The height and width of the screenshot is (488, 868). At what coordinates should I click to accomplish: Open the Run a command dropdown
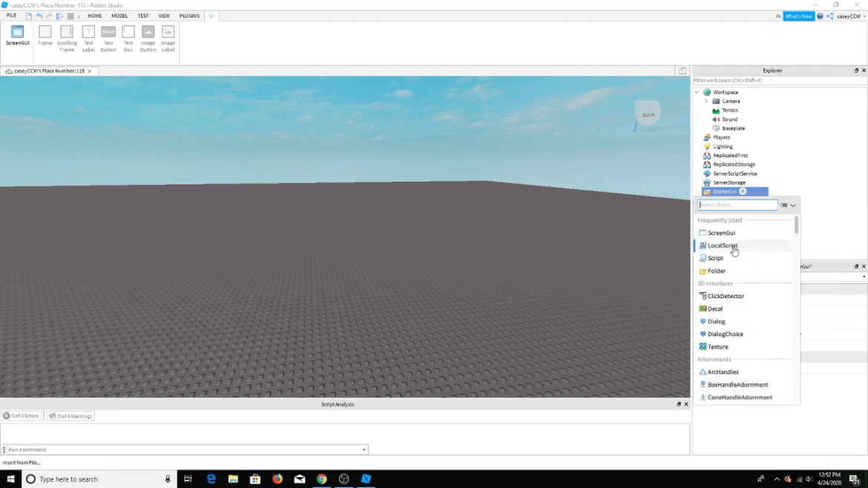tap(363, 449)
